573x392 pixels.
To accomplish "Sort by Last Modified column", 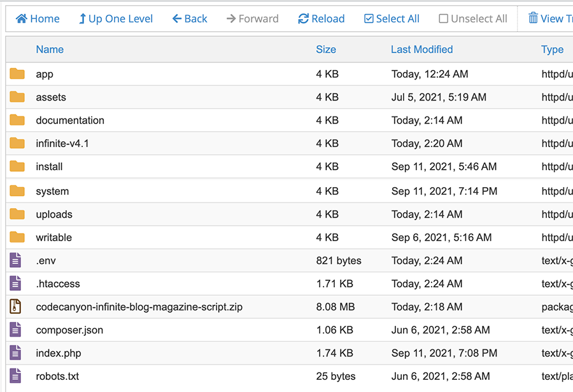I will (421, 50).
